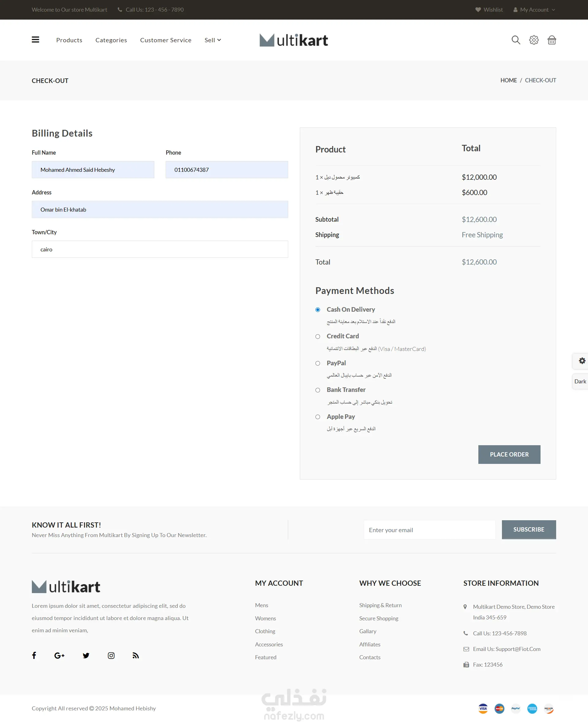
Task: Click the search magnifier icon in the header
Action: point(515,40)
